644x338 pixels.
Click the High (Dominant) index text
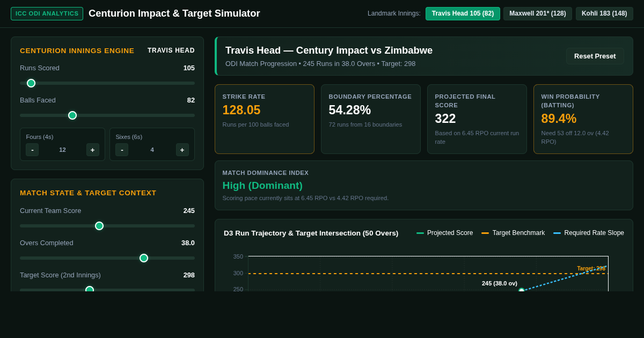[x=262, y=185]
